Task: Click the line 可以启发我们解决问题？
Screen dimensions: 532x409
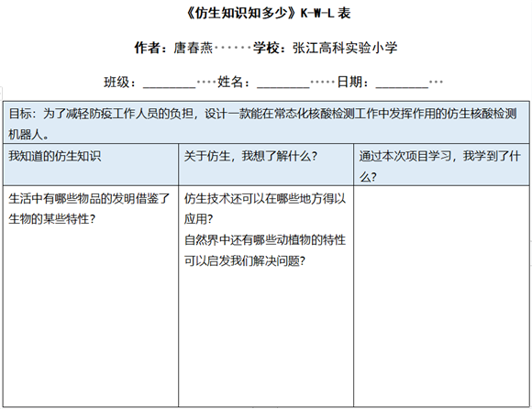Action: point(245,260)
